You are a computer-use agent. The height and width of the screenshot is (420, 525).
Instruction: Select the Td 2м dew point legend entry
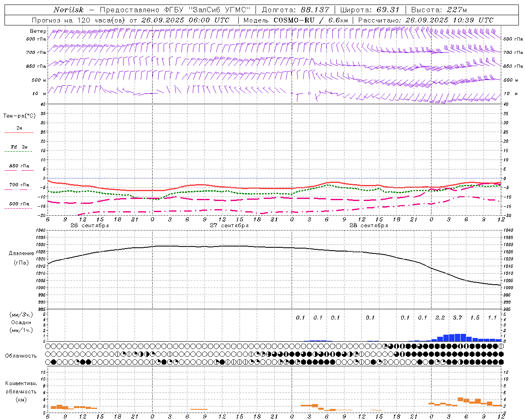pyautogui.click(x=19, y=147)
